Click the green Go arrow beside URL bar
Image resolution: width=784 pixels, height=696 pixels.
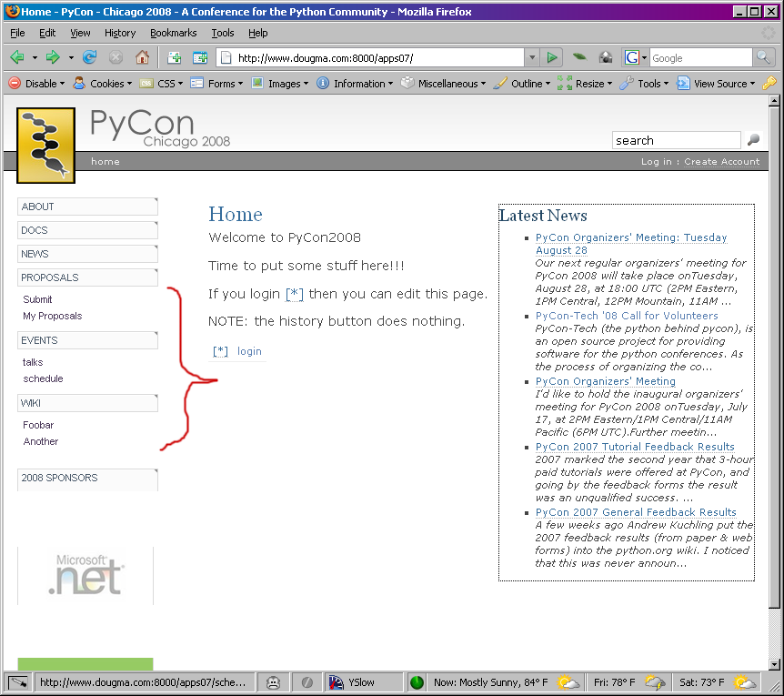pyautogui.click(x=551, y=57)
